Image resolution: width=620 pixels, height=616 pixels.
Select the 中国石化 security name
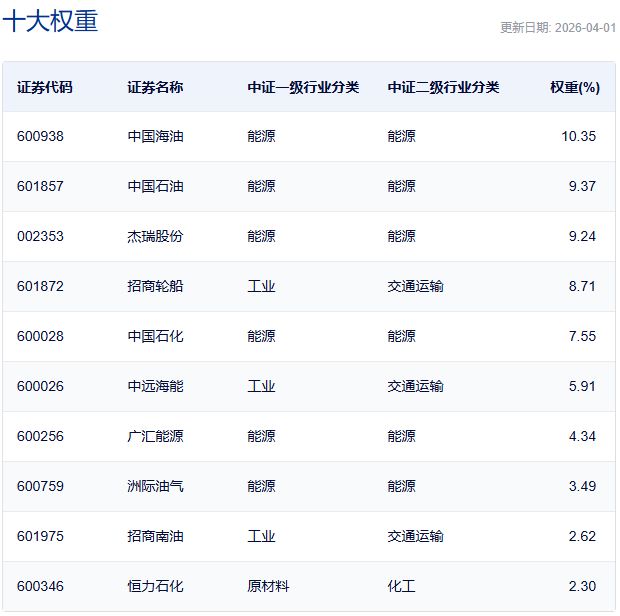(155, 336)
